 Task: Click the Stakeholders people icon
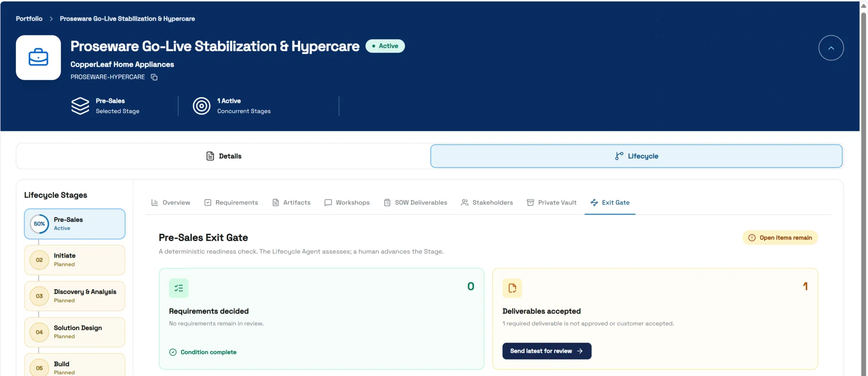pos(465,203)
